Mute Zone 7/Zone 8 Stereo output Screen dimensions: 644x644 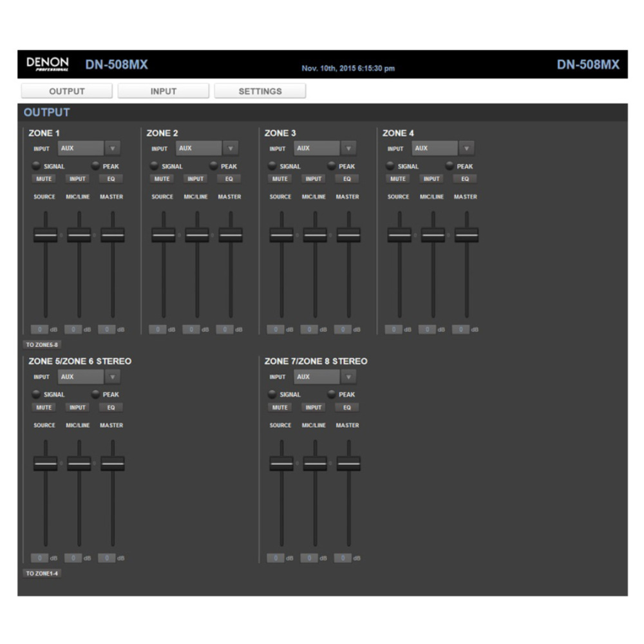coord(281,407)
